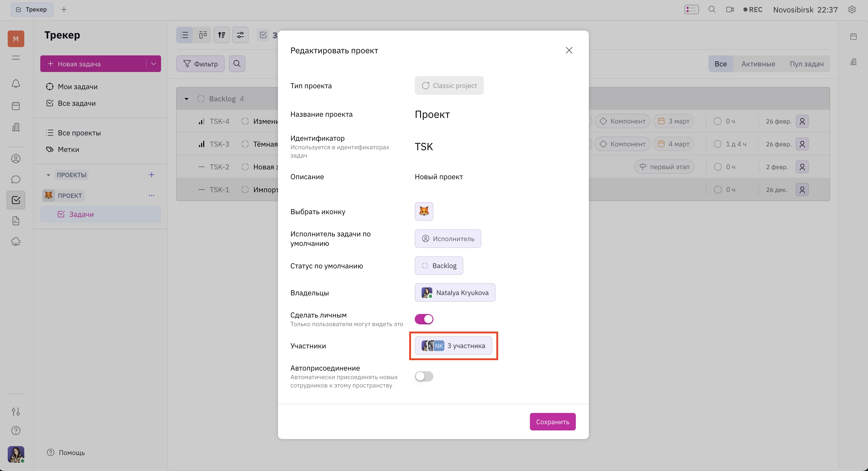Open chat bubble icon in left sidebar

coord(16,179)
